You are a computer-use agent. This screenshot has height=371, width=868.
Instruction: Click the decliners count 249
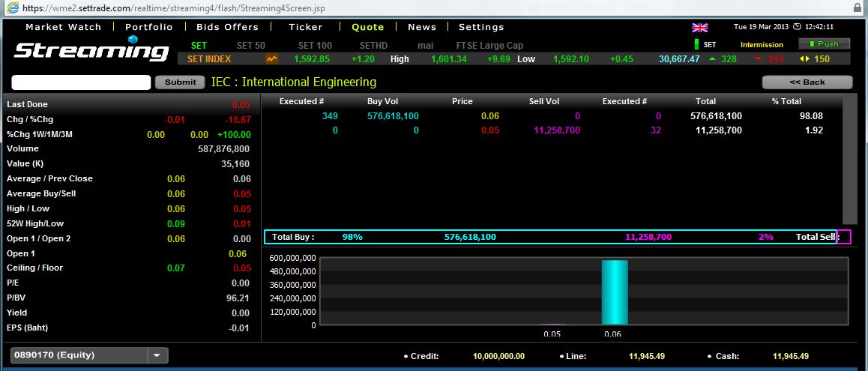pos(776,58)
